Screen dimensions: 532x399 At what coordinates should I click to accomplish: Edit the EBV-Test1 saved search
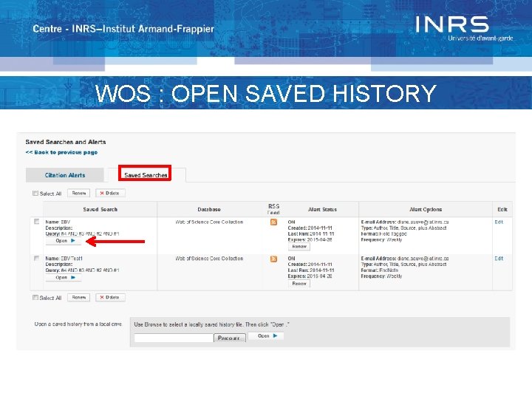pyautogui.click(x=499, y=258)
